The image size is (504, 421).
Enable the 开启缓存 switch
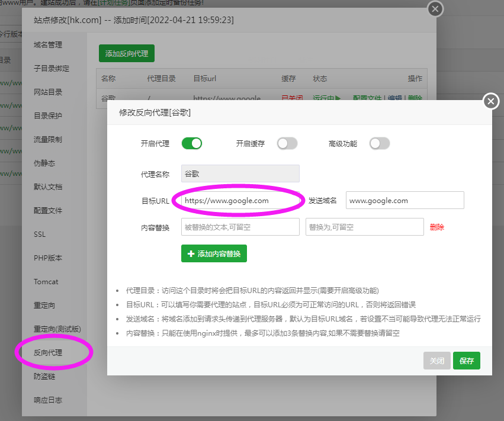(x=287, y=143)
